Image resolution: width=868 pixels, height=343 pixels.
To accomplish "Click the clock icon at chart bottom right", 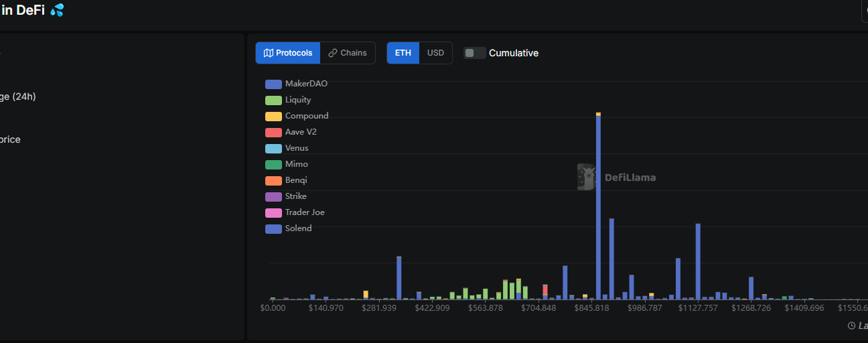I will tap(851, 326).
